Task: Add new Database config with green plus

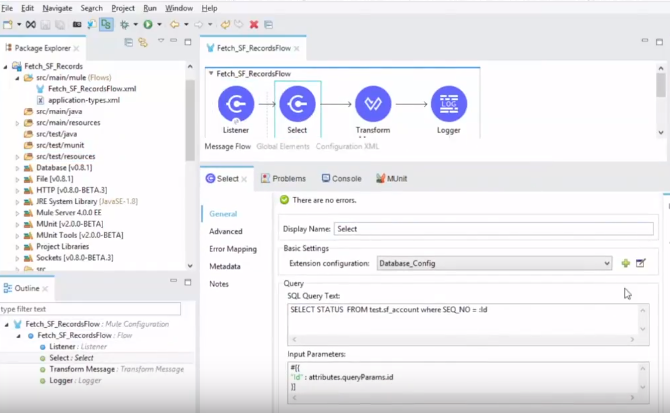Action: (626, 263)
